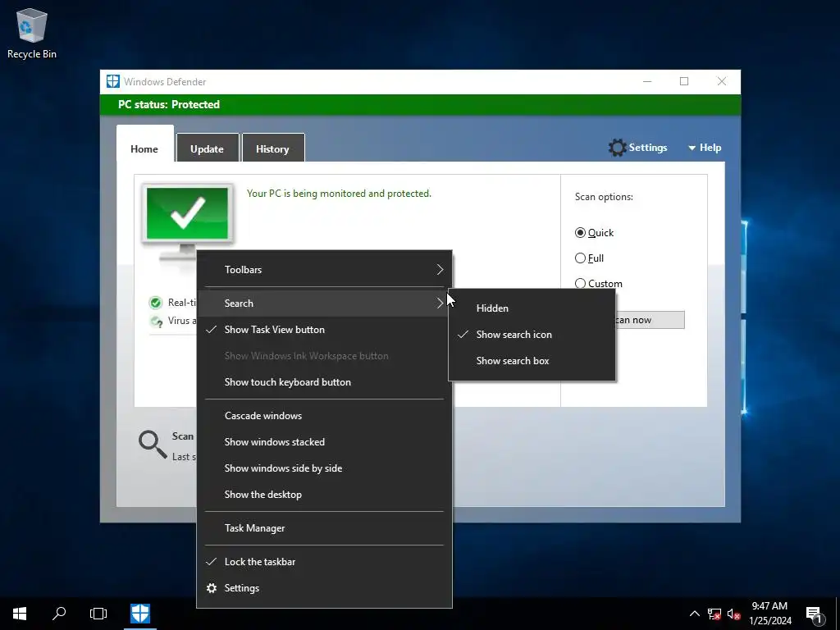Open the muted volume tray icon

tap(733, 614)
